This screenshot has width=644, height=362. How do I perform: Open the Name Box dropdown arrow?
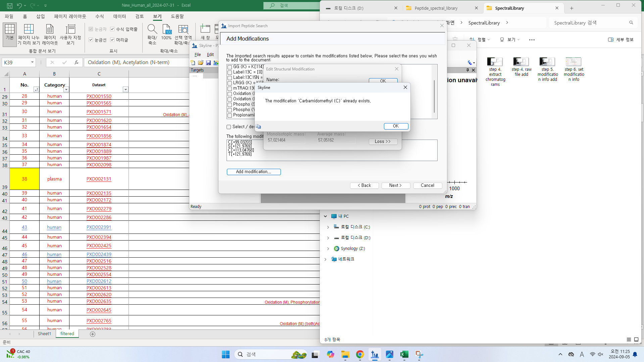[x=32, y=62]
